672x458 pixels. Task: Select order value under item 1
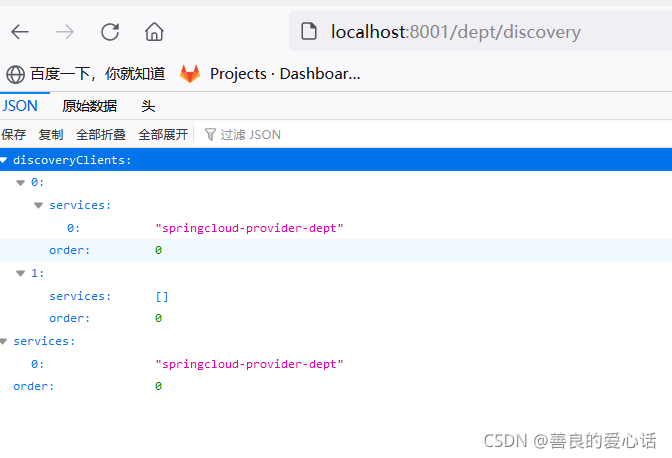pos(158,318)
